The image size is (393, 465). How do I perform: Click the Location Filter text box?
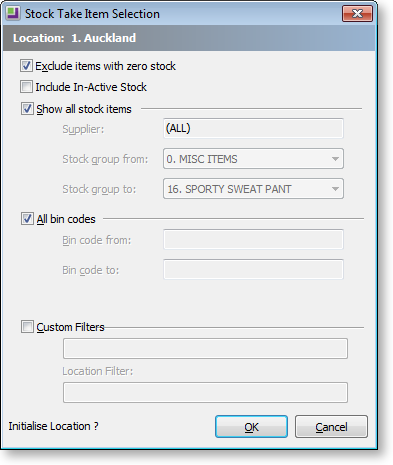click(205, 393)
